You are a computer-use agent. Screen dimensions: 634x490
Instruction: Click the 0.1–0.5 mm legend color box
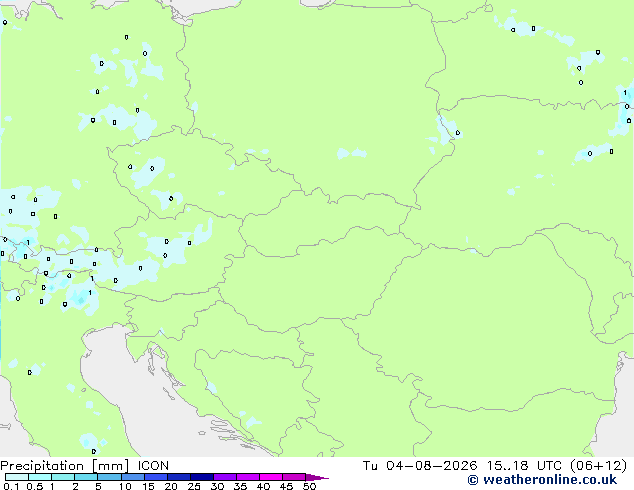[17, 477]
